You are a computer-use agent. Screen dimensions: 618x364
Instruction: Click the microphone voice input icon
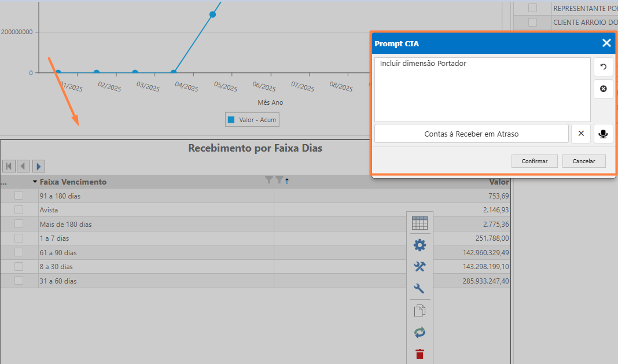[x=603, y=134]
